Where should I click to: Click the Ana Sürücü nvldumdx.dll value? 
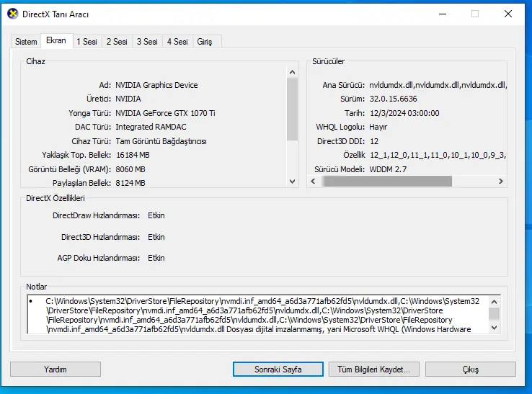[438, 85]
